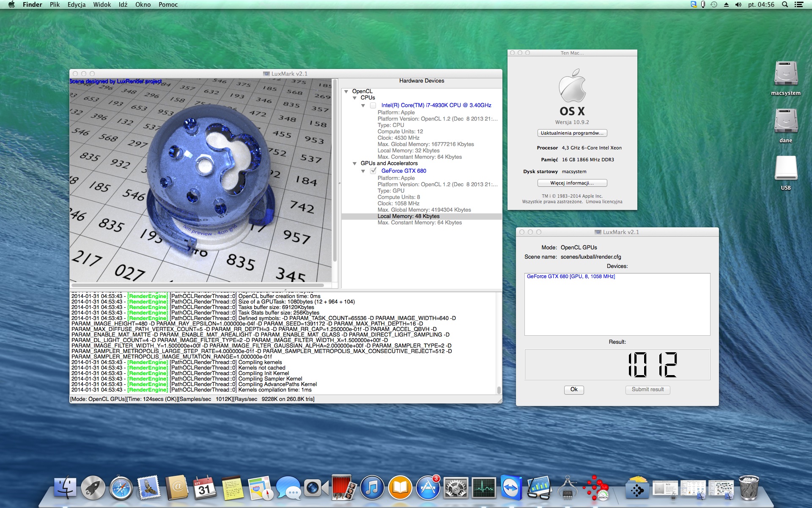Viewport: 812px width, 508px height.
Task: Click the volume icon in the menu bar
Action: coord(738,5)
